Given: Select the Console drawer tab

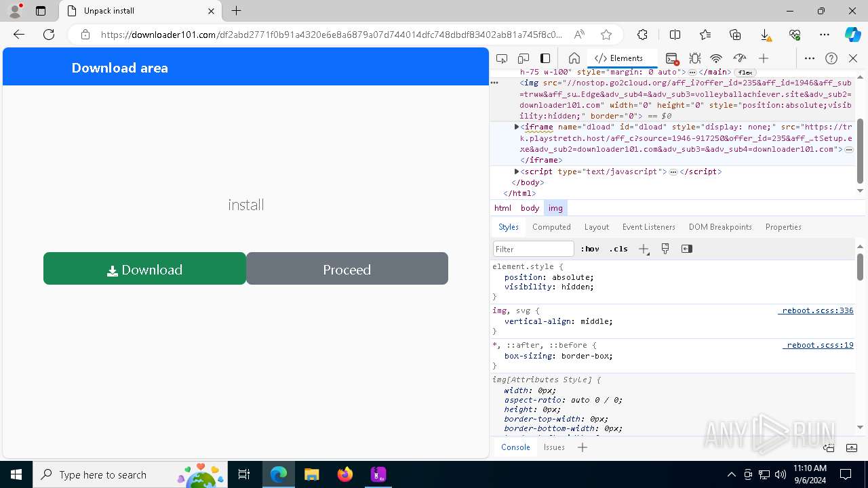Looking at the screenshot, I should [515, 447].
